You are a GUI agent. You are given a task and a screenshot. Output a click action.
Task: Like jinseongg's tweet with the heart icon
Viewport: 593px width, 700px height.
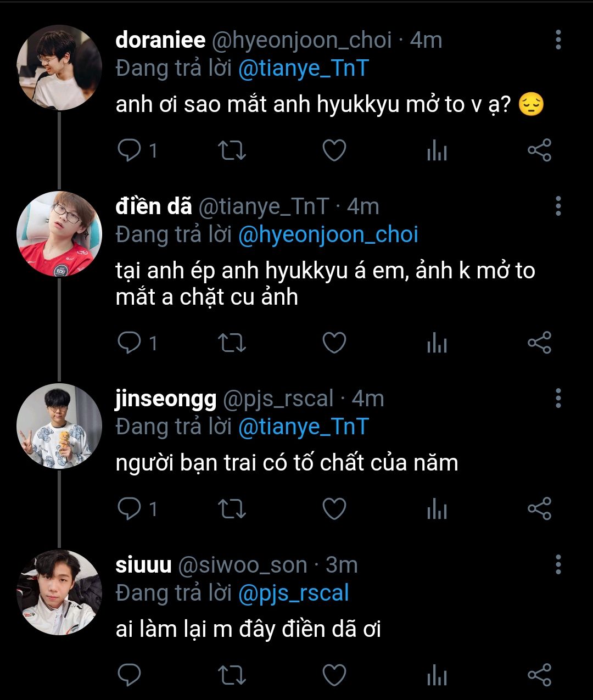[334, 509]
